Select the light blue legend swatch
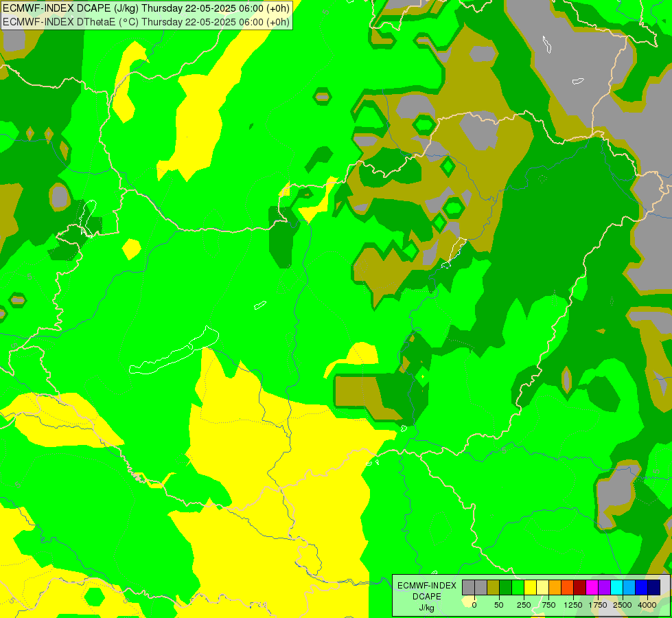The width and height of the screenshot is (672, 618). point(629,588)
